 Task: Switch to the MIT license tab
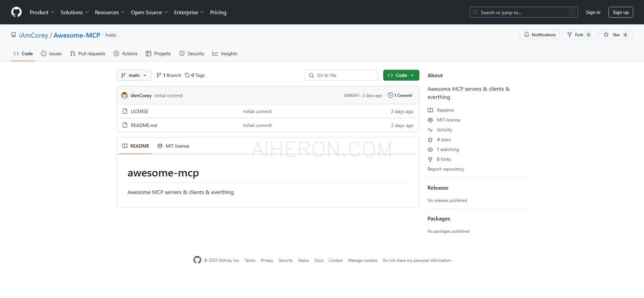click(173, 146)
